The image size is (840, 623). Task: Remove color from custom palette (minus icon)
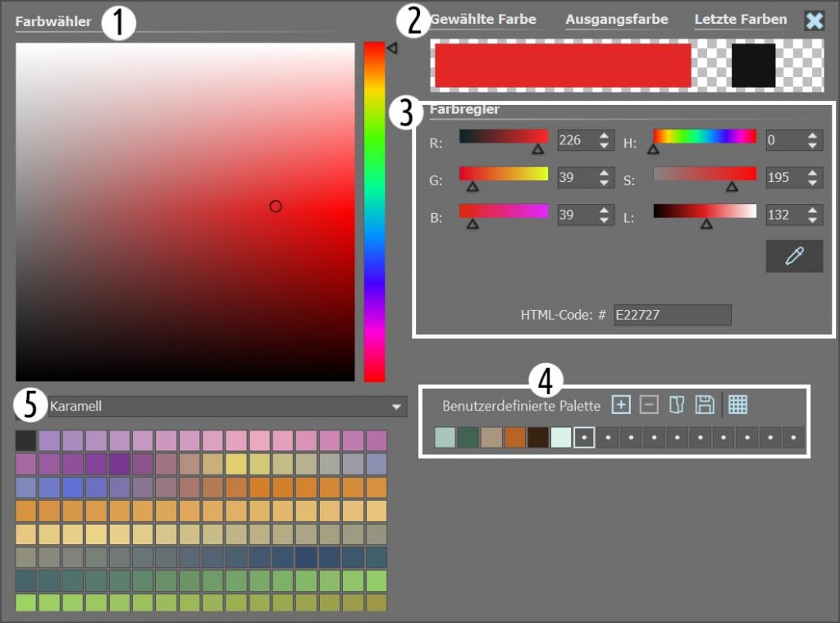[x=649, y=404]
